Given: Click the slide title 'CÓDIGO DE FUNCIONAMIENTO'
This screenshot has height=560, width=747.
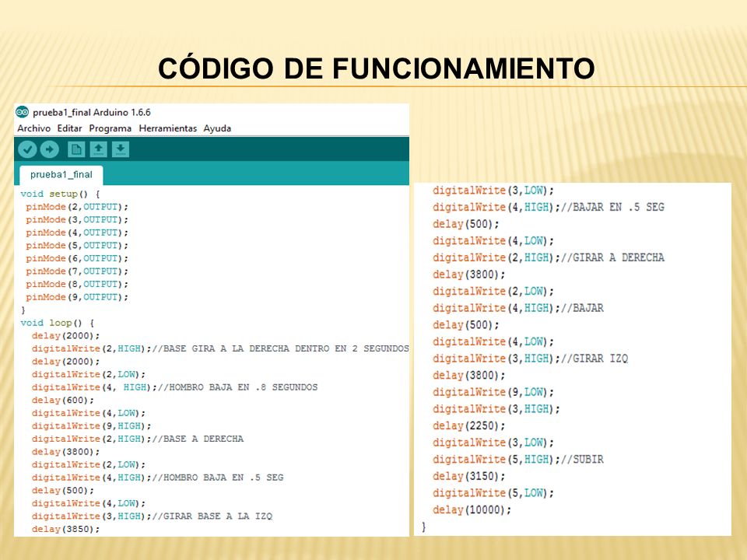Looking at the screenshot, I should (x=377, y=67).
